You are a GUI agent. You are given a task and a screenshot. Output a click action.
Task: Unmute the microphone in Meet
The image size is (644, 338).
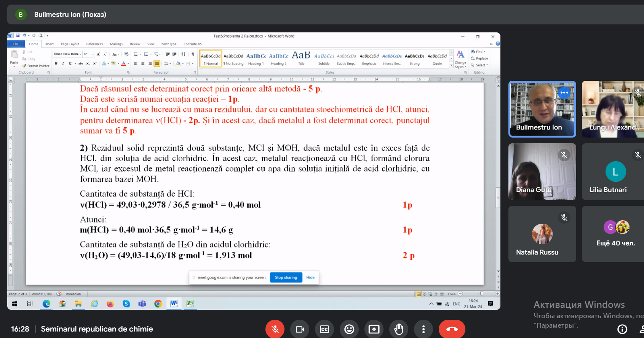pos(275,329)
